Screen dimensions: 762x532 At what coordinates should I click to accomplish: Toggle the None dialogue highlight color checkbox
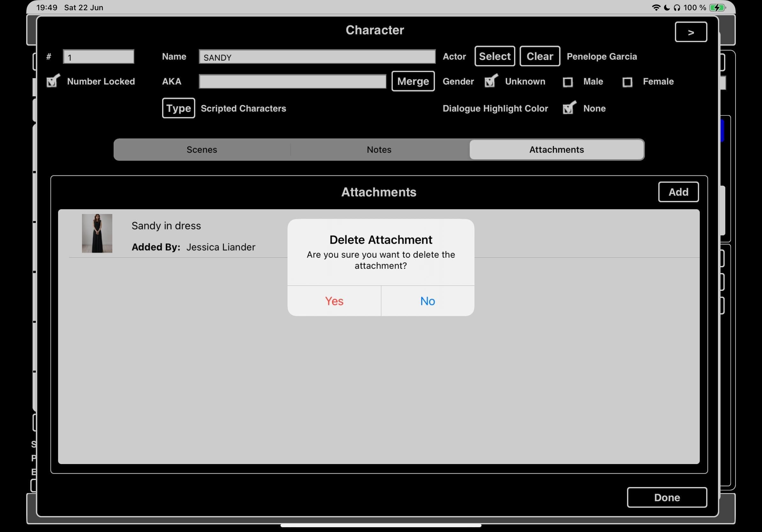[x=569, y=108]
